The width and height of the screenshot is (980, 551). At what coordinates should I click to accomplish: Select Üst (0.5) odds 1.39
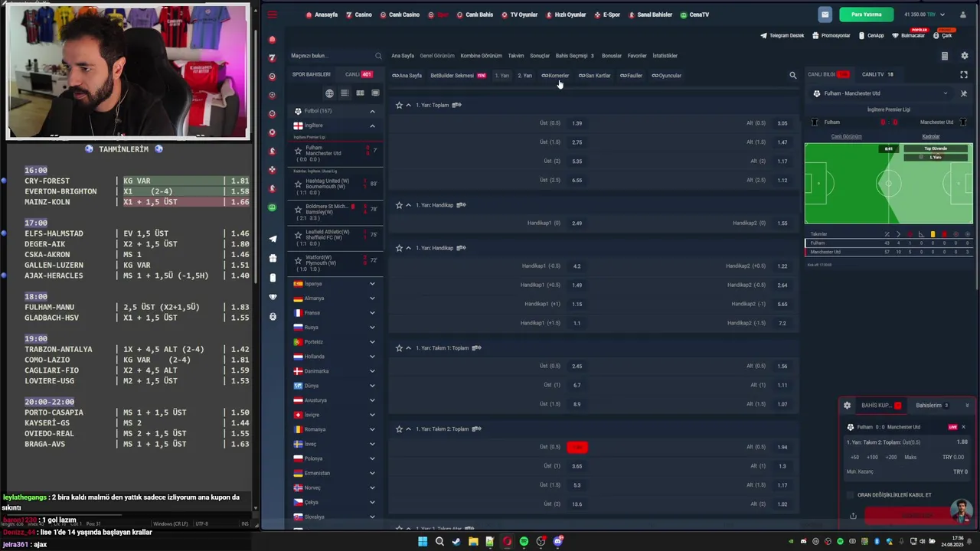(577, 123)
